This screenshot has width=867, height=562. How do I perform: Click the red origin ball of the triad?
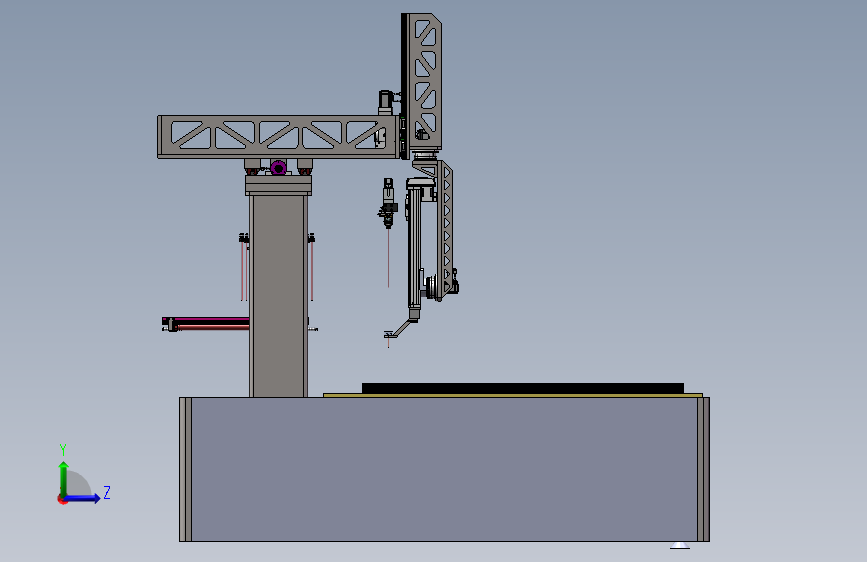(x=62, y=499)
